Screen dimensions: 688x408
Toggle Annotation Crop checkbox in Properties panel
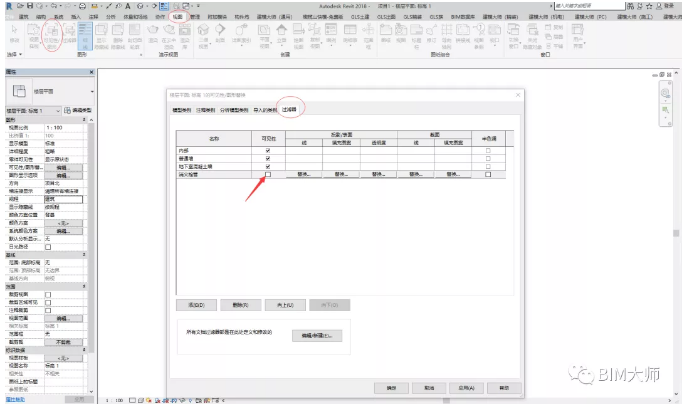[48, 310]
